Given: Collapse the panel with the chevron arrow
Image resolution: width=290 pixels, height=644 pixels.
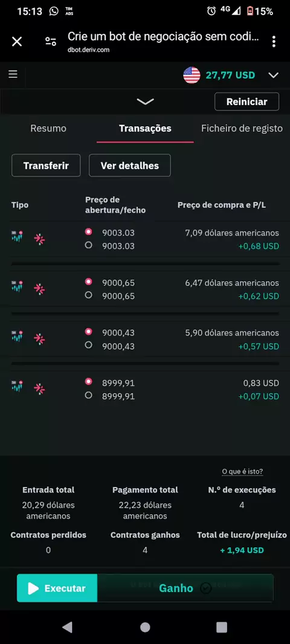Looking at the screenshot, I should (145, 101).
